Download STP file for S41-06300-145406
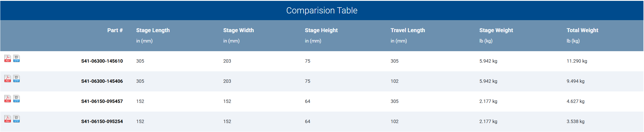Viewport: 644px width, 132px height. (x=16, y=79)
